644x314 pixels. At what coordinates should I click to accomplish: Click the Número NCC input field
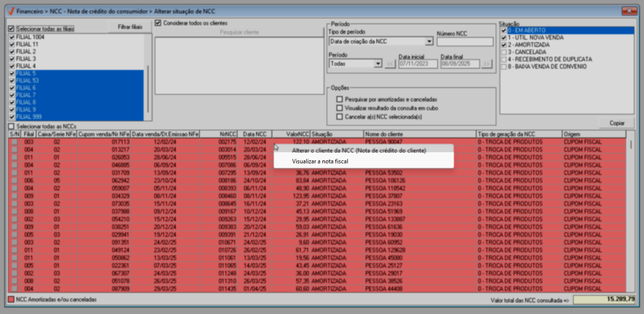tap(465, 41)
